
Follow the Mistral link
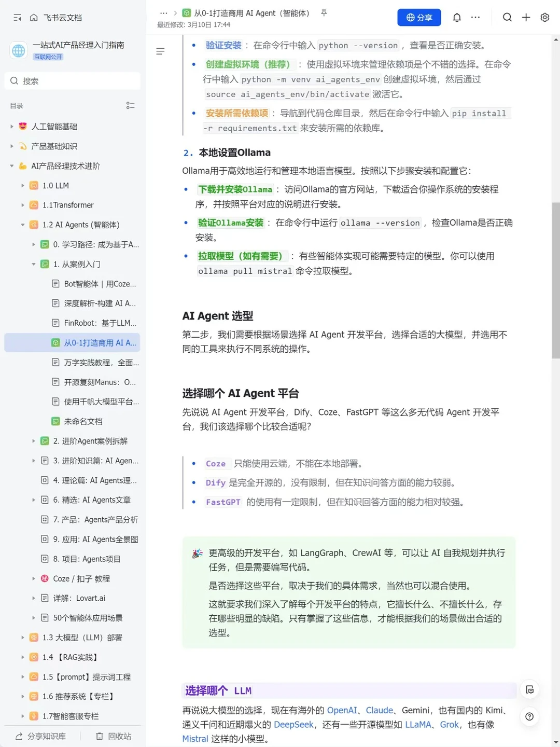tap(195, 739)
